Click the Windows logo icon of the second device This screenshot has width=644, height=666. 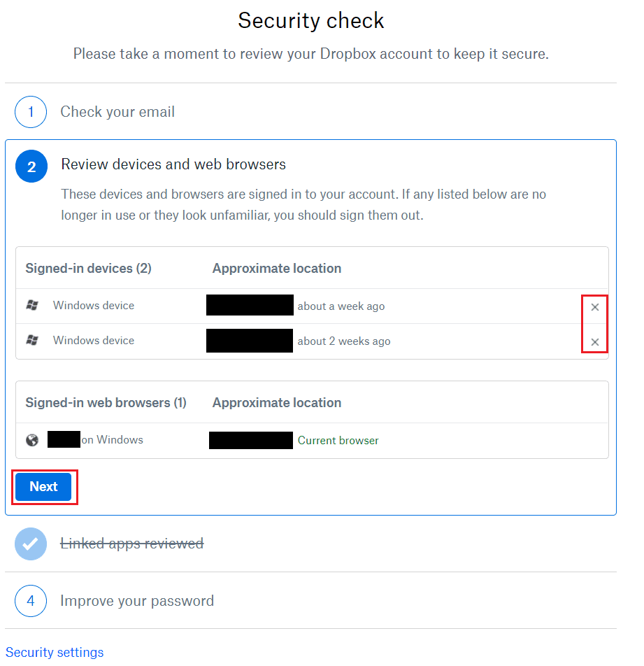(32, 340)
